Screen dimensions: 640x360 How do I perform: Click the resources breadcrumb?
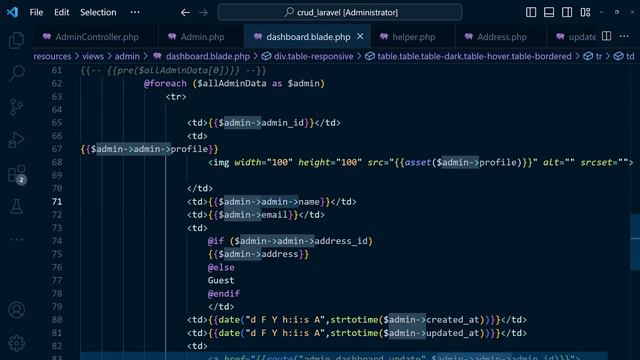point(52,56)
